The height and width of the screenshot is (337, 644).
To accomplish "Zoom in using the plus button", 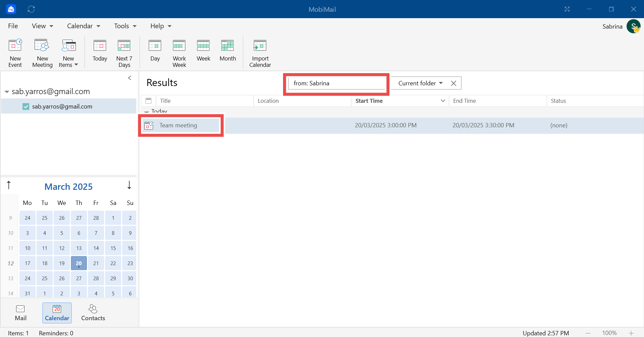I will click(631, 333).
